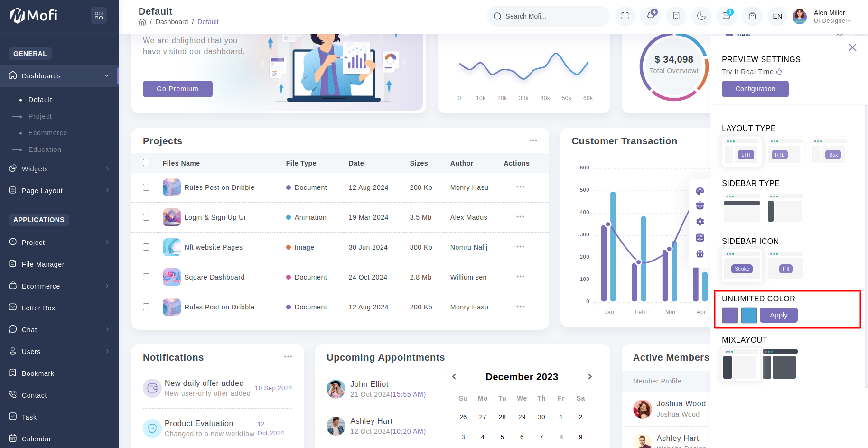Click the fullscreen icon in header
The image size is (868, 448).
[x=625, y=16]
